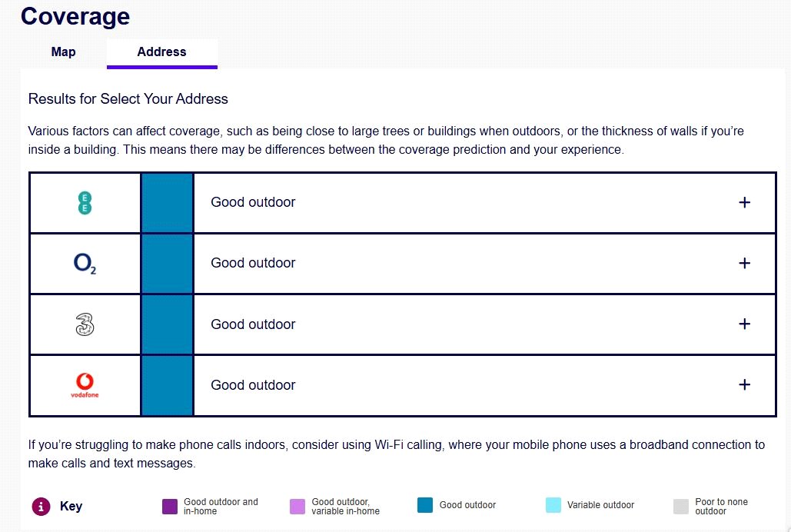791x532 pixels.
Task: Click the light blue Variable outdoor swatch
Action: click(x=553, y=505)
